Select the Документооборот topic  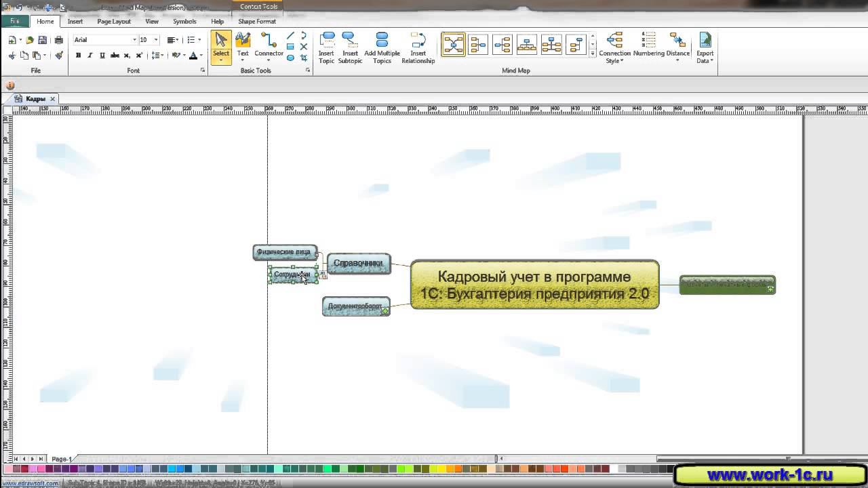[x=355, y=306]
